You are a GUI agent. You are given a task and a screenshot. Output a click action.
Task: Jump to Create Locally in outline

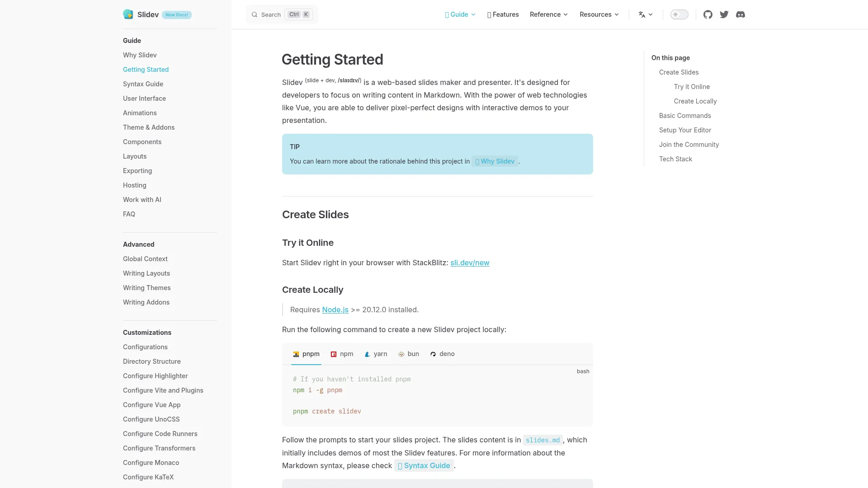(x=695, y=101)
